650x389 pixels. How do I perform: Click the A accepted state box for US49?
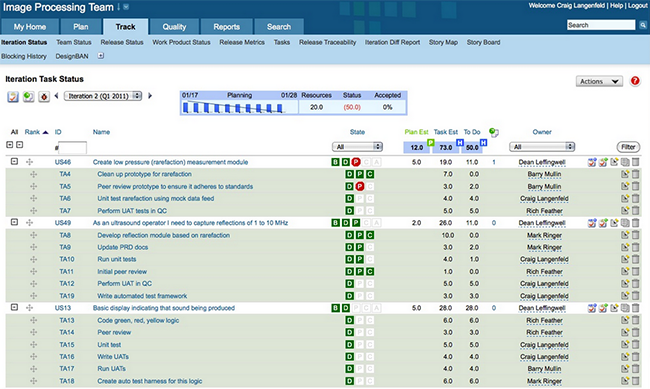376,223
